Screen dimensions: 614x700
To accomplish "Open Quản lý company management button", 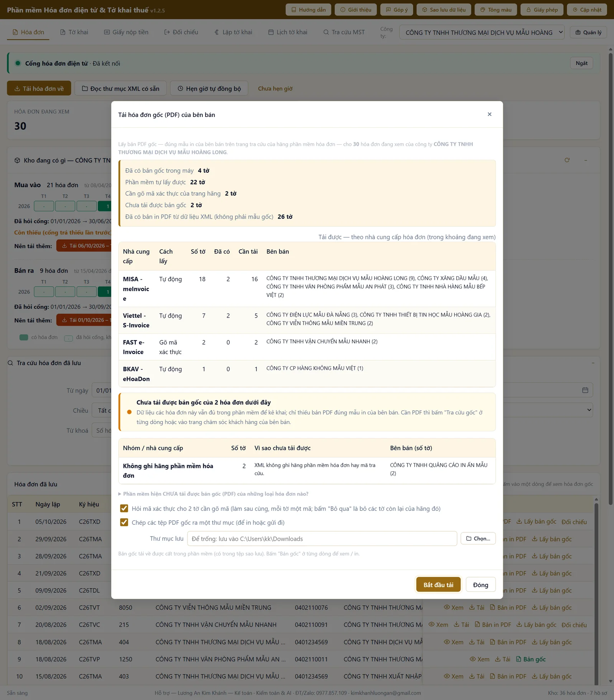I will (x=588, y=32).
